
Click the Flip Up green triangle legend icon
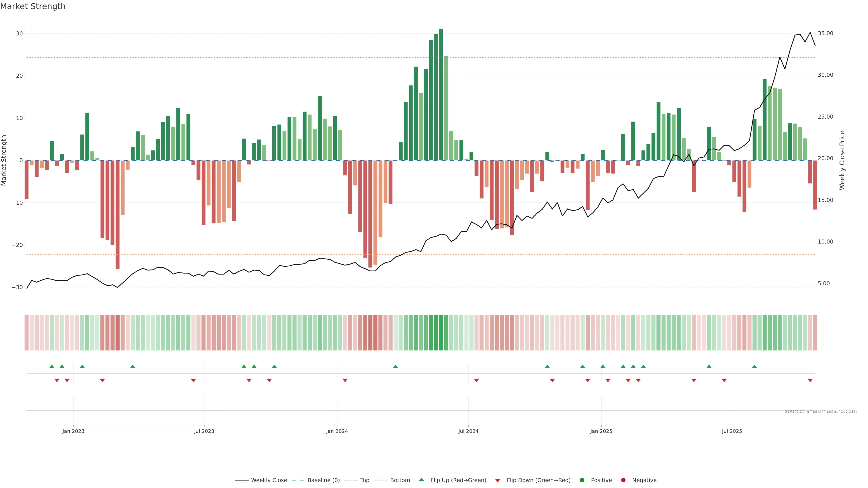(421, 480)
